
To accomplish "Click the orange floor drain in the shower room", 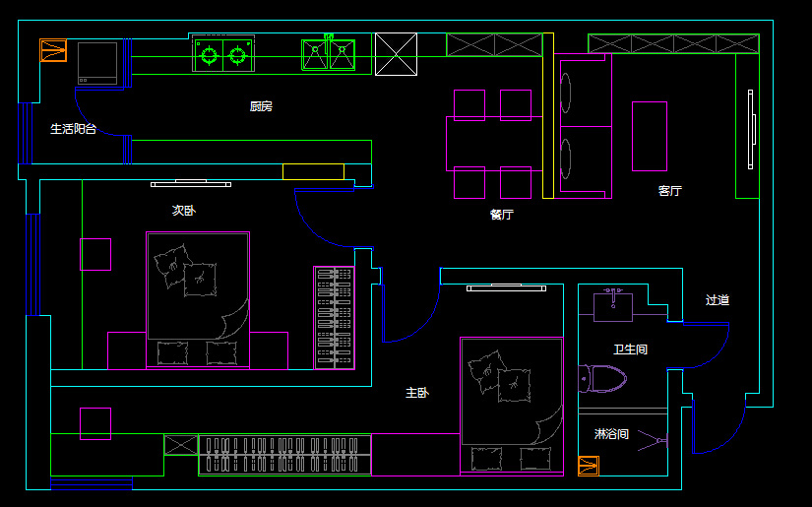I will coord(588,466).
